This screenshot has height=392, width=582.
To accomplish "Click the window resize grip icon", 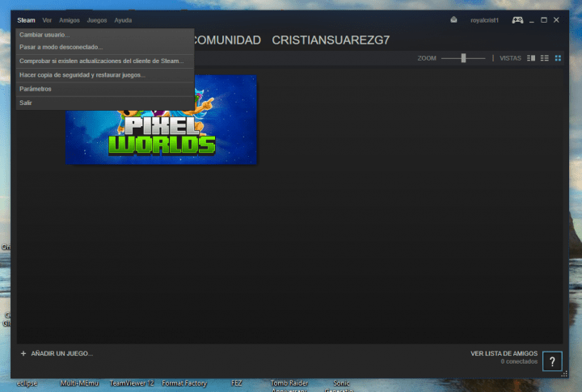I will 564,374.
